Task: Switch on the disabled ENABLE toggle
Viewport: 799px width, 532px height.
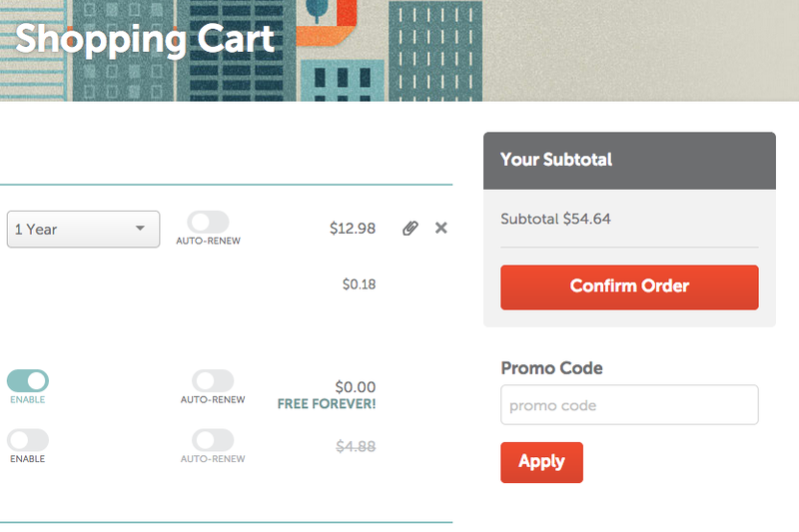Action: (x=28, y=439)
